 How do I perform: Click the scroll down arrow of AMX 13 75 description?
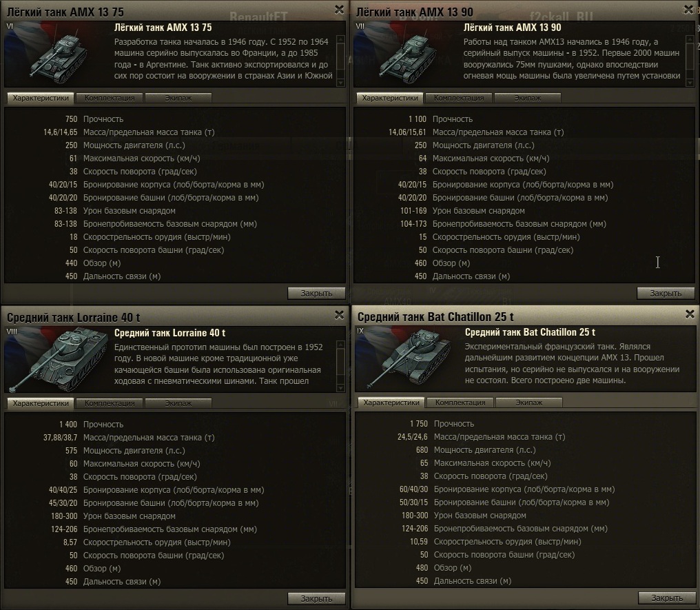click(340, 83)
